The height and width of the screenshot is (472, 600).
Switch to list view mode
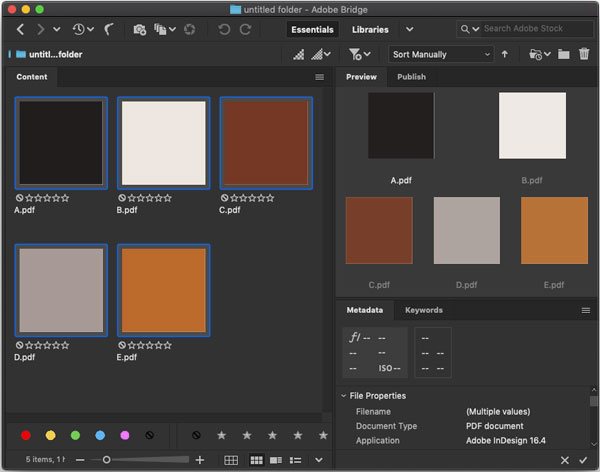[296, 460]
